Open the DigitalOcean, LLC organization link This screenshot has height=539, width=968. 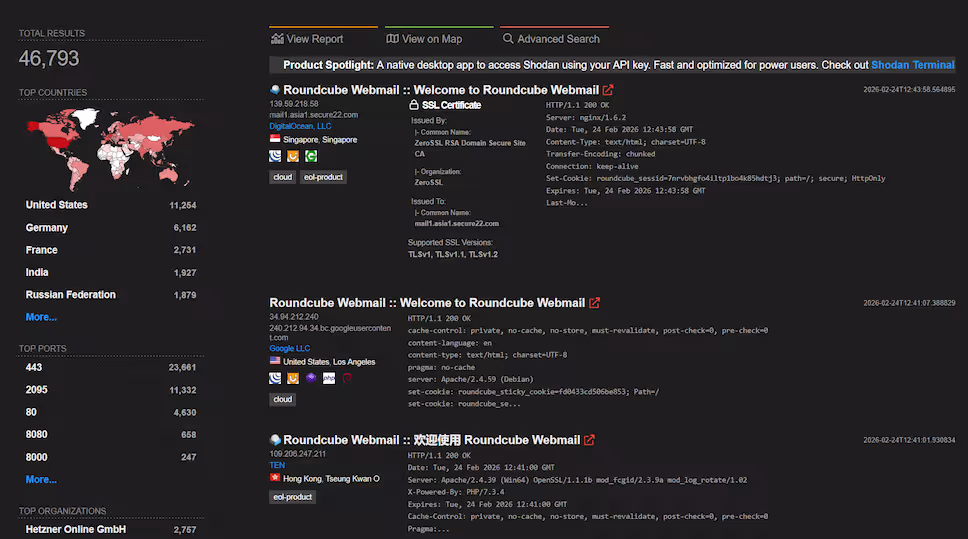point(300,126)
